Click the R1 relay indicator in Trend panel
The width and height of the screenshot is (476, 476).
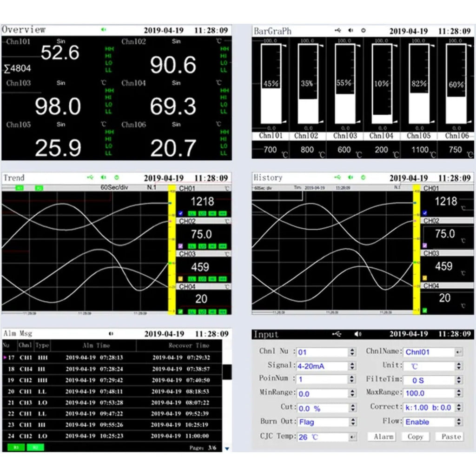[20, 188]
